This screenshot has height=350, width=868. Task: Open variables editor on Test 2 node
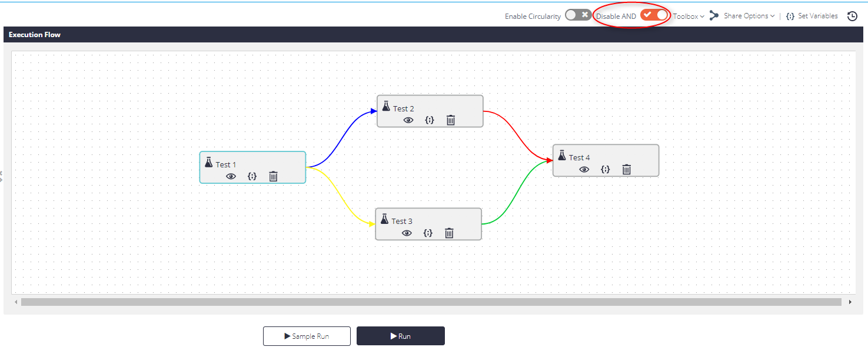(430, 120)
